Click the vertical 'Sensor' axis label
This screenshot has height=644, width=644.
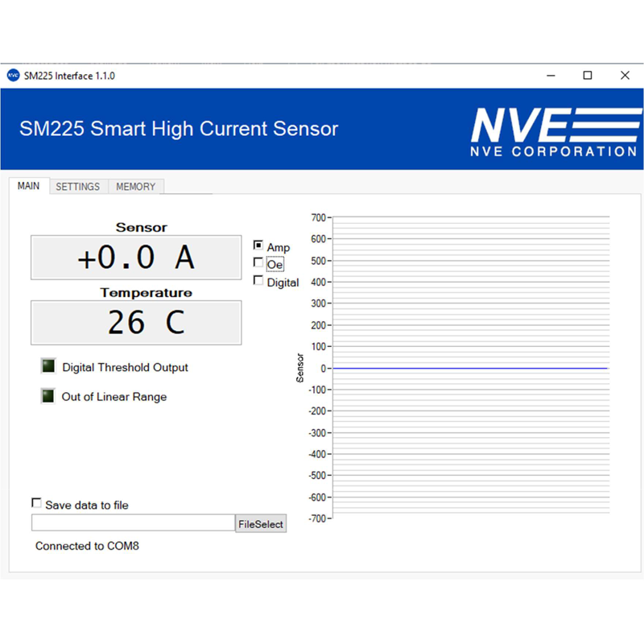point(299,368)
